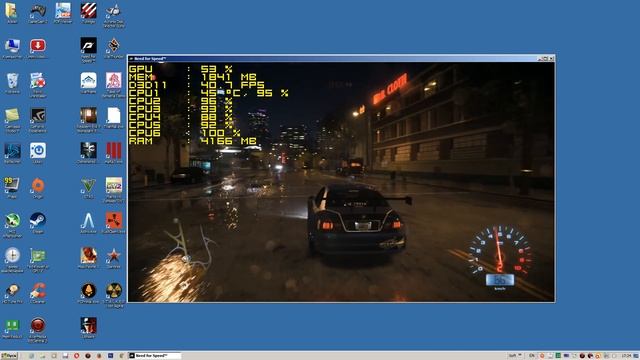Open the CCleaner desktop shortcut
Screen dimensions: 640x360
point(38,291)
